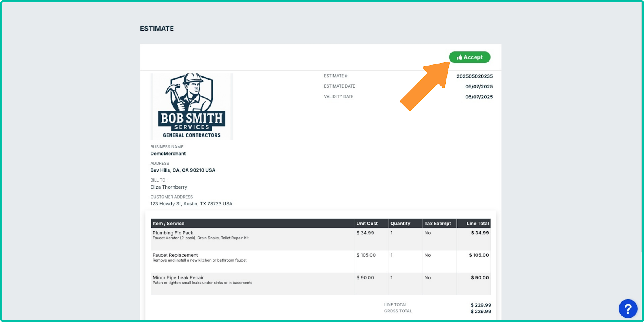The image size is (644, 322).
Task: Click the thumbs-up icon on Accept
Action: coord(459,57)
